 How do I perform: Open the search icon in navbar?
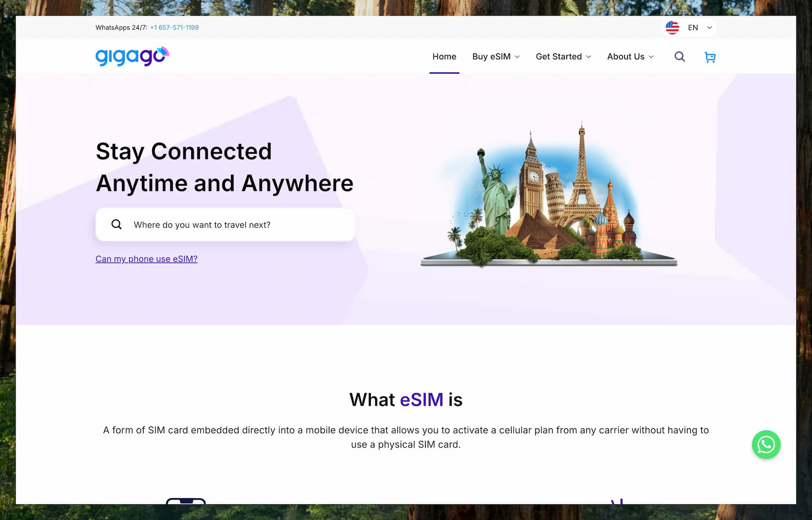point(680,56)
